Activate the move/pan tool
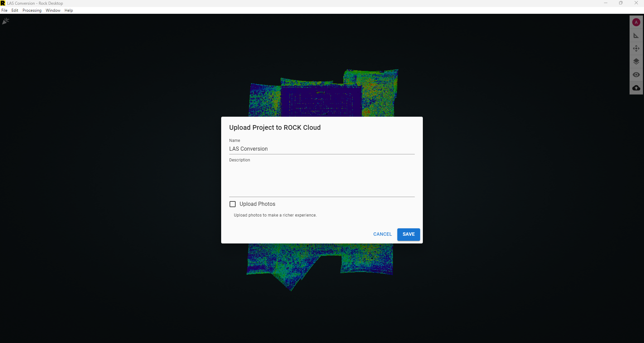644x343 pixels. [636, 48]
